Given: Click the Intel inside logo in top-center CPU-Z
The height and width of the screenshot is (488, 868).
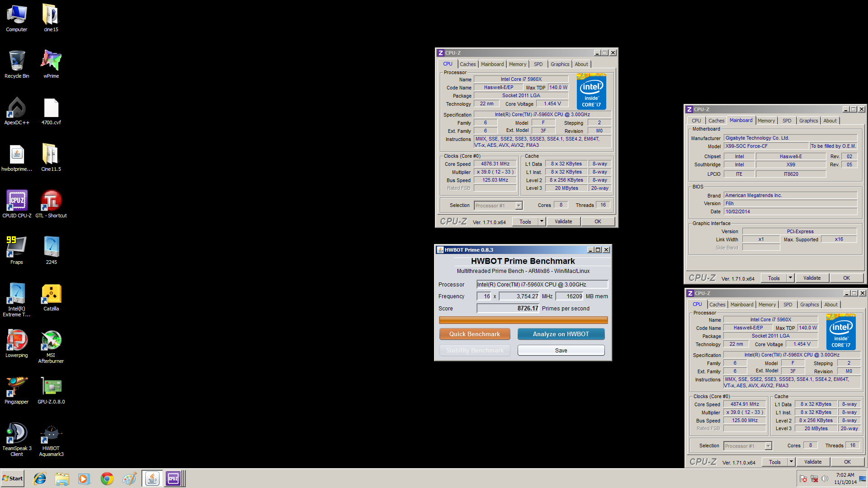Looking at the screenshot, I should [591, 92].
